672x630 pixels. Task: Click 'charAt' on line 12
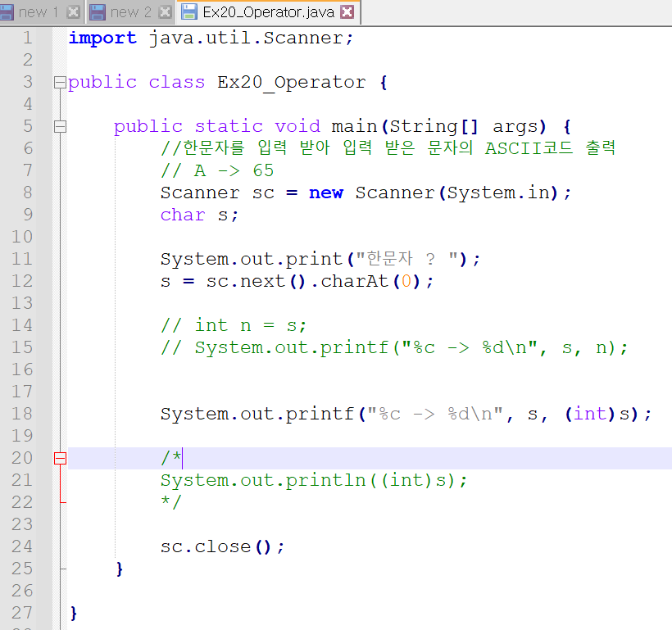coord(354,282)
